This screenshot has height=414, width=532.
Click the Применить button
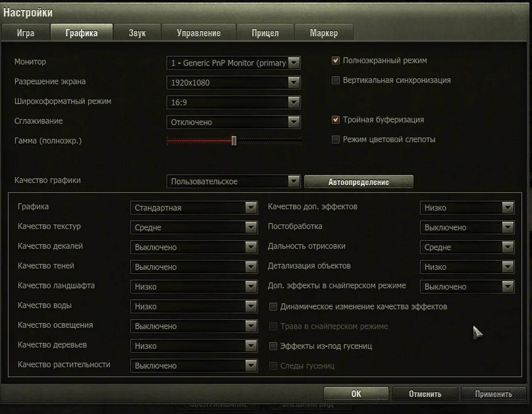tap(493, 394)
